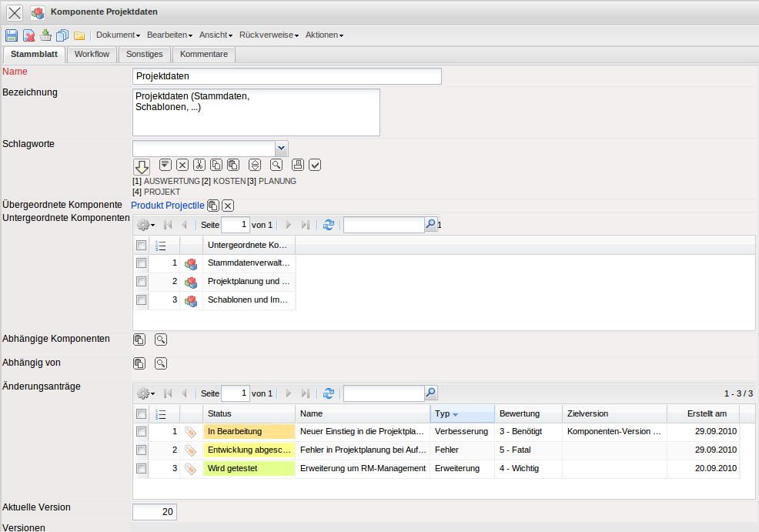
Task: Click the scissors cut icon under Schlagworte
Action: [199, 164]
